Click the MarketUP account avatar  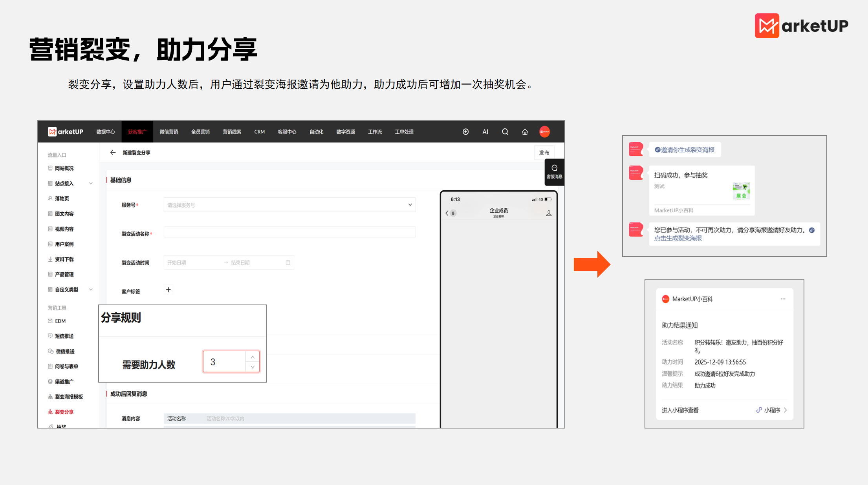coord(545,132)
